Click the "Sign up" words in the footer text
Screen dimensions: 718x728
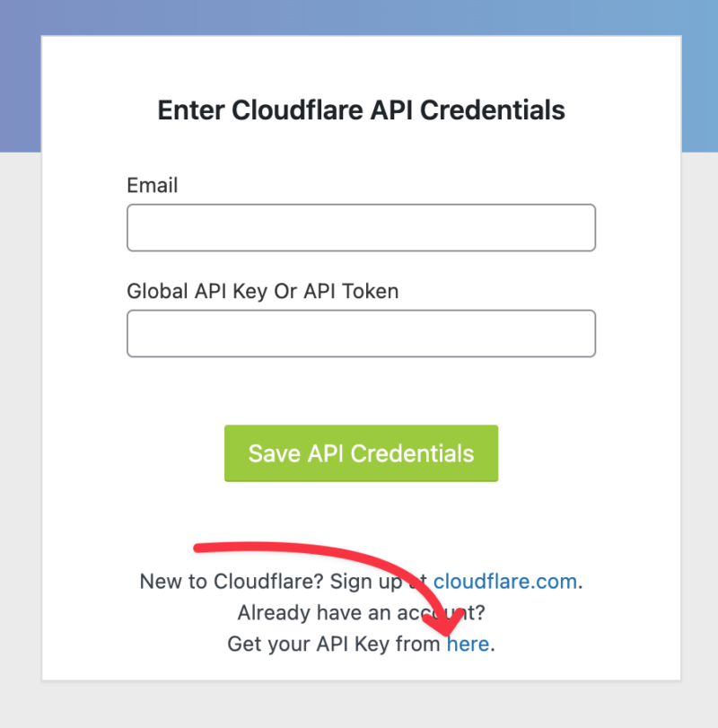point(365,582)
